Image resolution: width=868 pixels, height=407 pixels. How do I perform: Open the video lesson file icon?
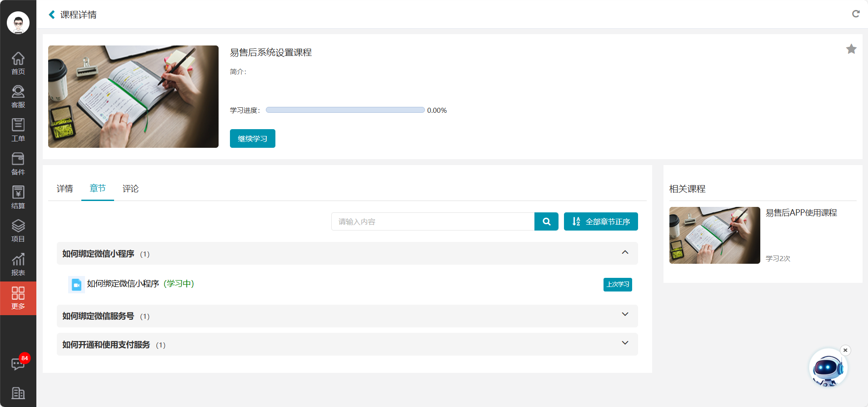click(x=76, y=285)
